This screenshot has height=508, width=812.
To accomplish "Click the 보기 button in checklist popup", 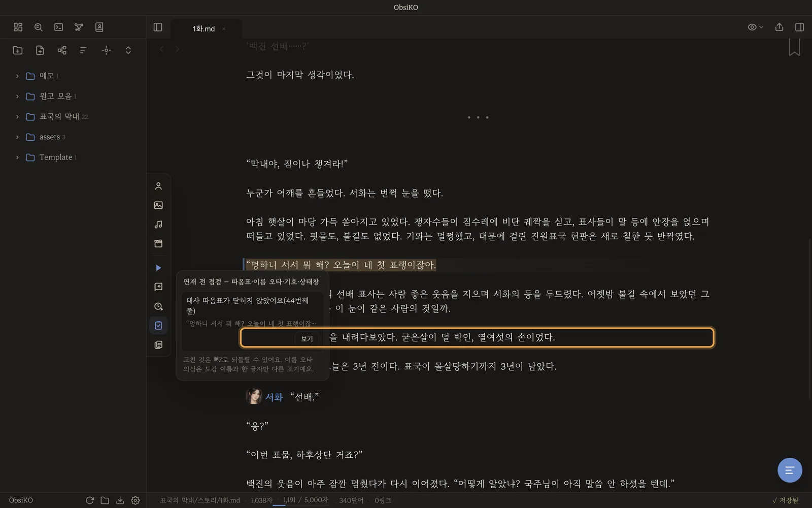I will point(307,339).
